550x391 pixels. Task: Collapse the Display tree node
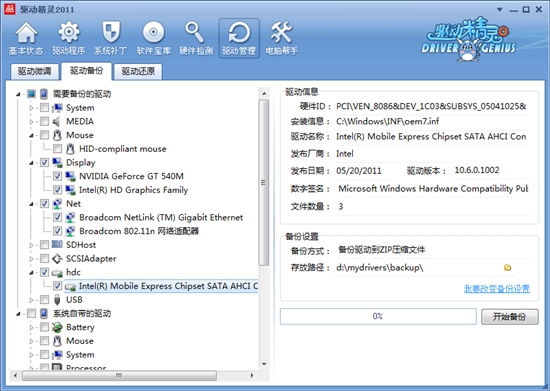[x=32, y=163]
